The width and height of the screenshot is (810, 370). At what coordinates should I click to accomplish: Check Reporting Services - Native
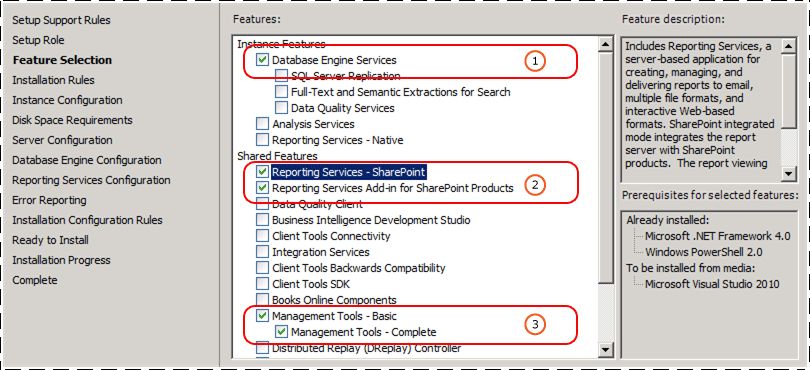(x=262, y=140)
